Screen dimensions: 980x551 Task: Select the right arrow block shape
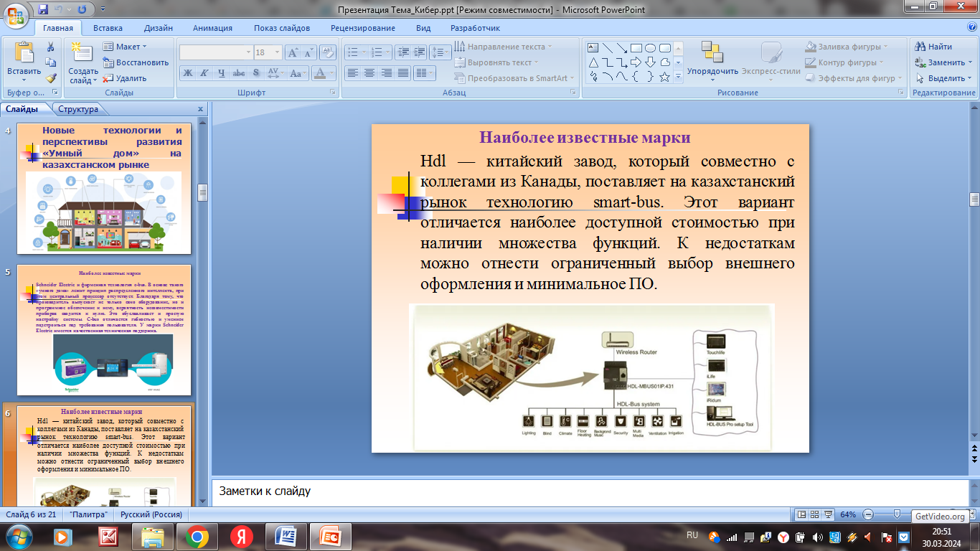click(636, 62)
